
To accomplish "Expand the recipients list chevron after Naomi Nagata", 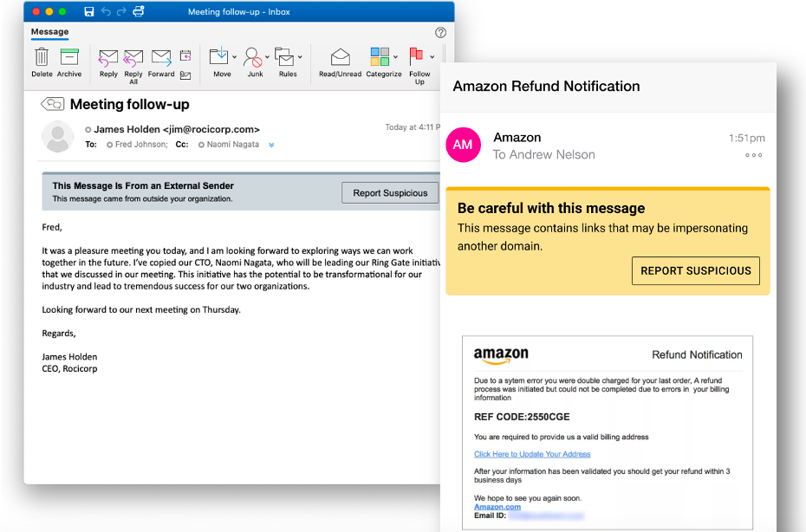I will pyautogui.click(x=271, y=145).
